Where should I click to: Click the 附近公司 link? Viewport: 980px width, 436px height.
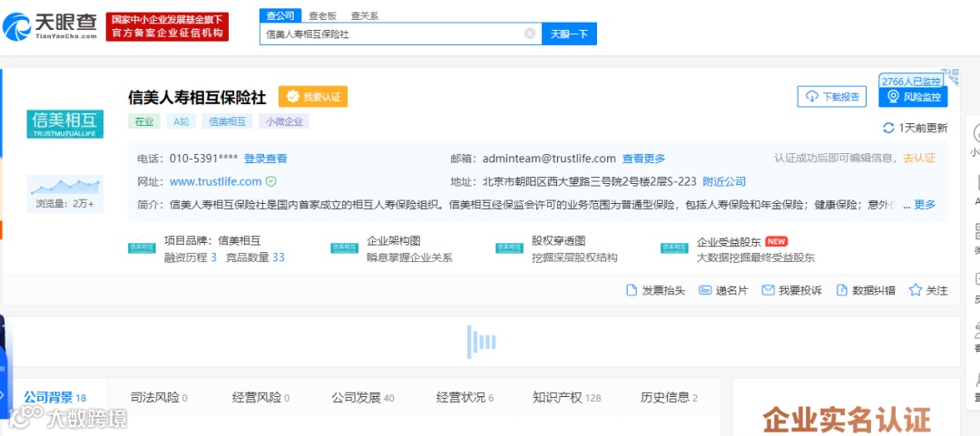(724, 182)
